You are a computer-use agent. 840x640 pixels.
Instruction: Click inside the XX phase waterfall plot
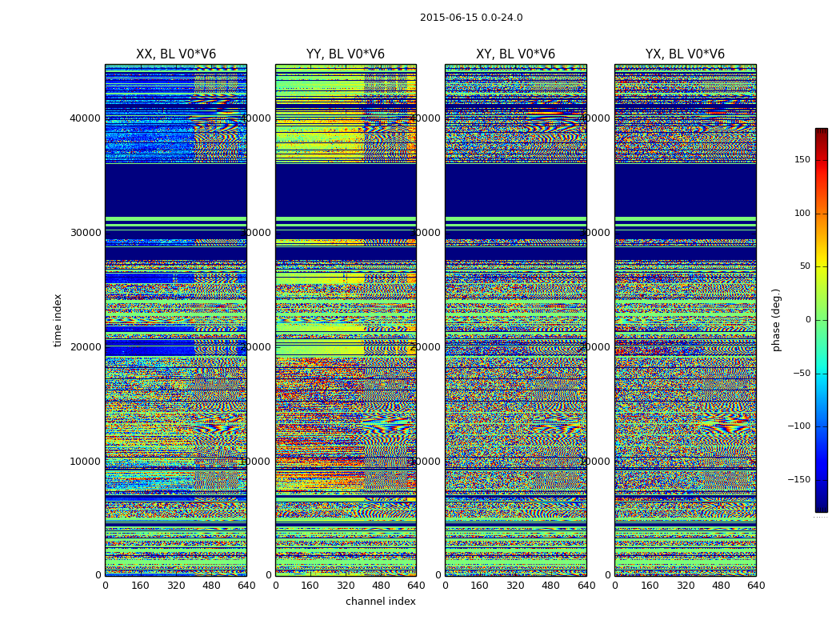click(176, 320)
